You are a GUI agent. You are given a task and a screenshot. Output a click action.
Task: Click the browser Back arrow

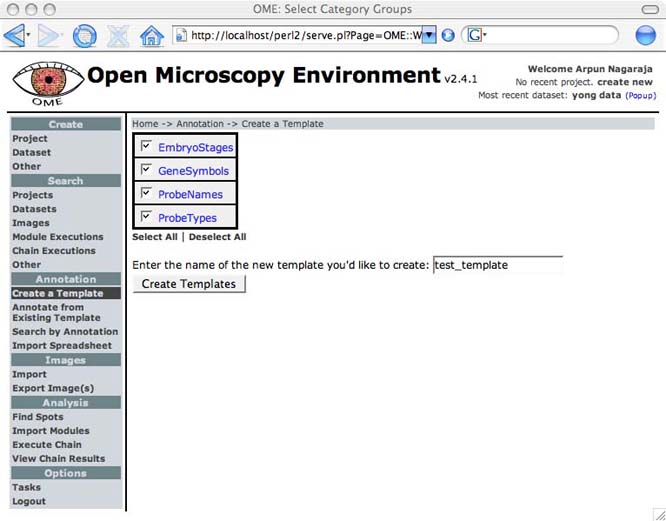pyautogui.click(x=14, y=36)
